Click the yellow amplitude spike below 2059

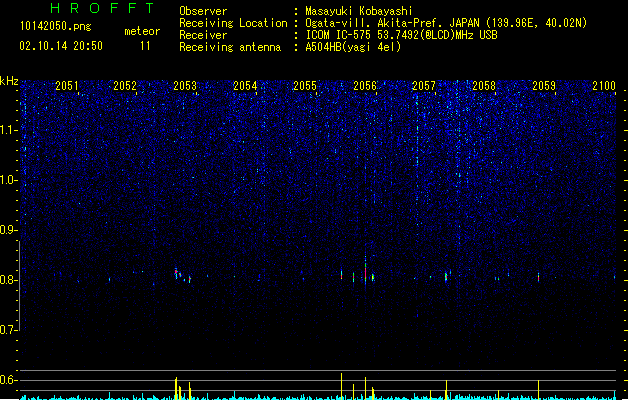[538, 390]
